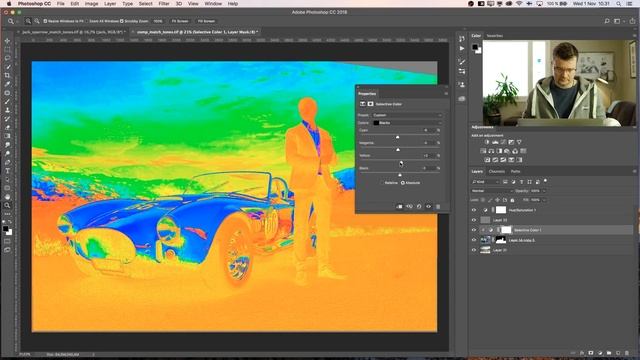The width and height of the screenshot is (640, 360).
Task: Click the Fit Screen button
Action: coord(180,21)
